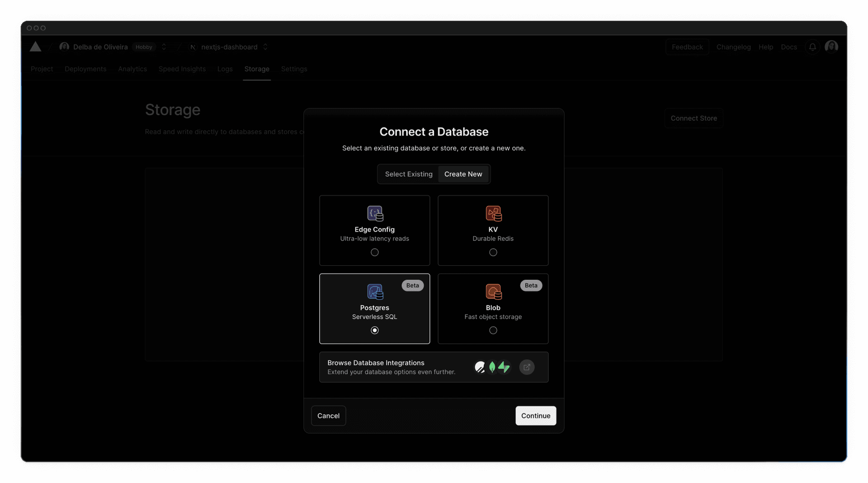Select the Create New segment
The image size is (868, 483).
(463, 174)
